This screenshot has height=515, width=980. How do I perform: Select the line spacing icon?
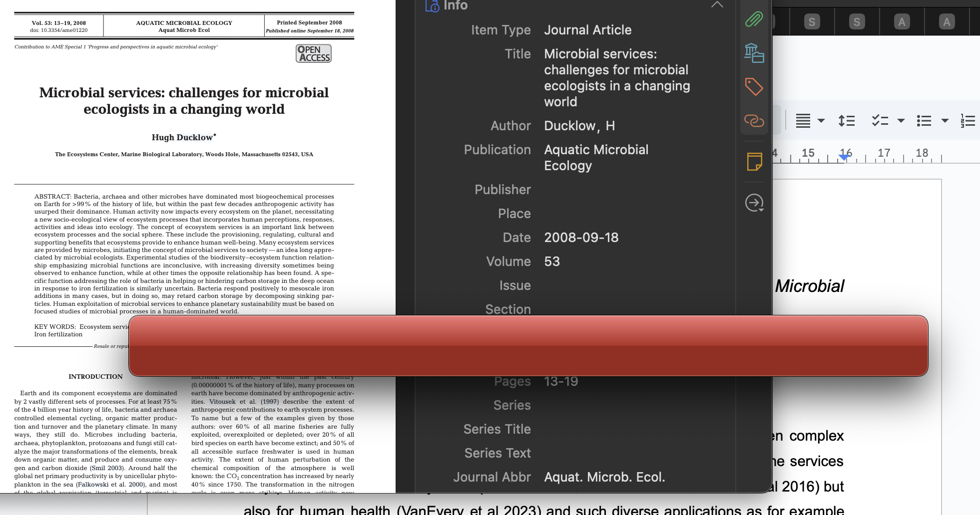pos(847,120)
